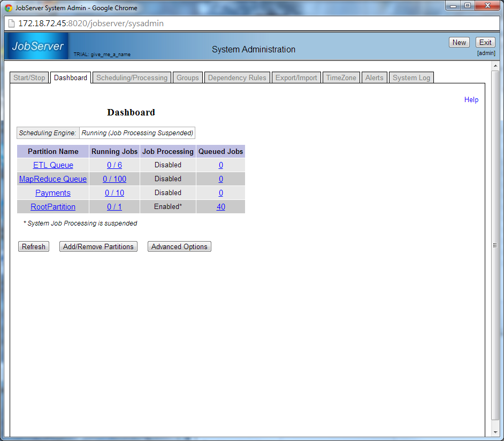Open the TimeZone tab
Screen dimensions: 504x441
click(341, 78)
